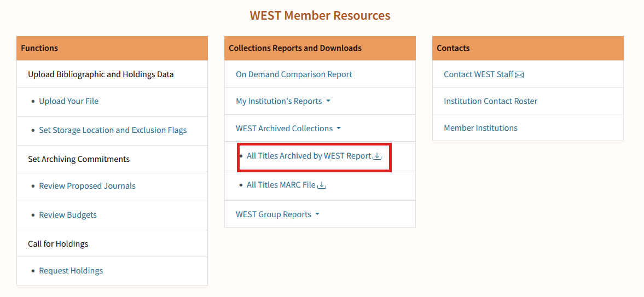The height and width of the screenshot is (297, 644).
Task: Click Upload Bibliographic and Holdings Data text
Action: click(101, 74)
